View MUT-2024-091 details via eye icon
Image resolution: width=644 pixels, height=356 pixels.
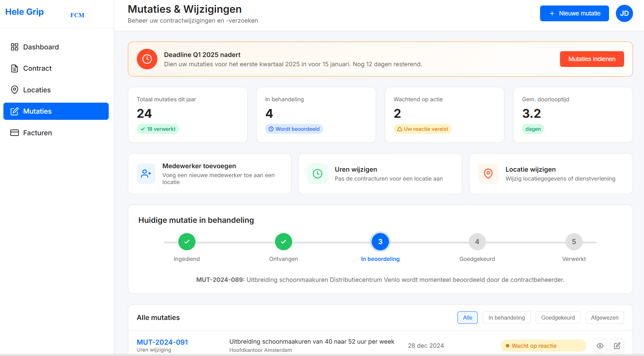[x=600, y=346]
